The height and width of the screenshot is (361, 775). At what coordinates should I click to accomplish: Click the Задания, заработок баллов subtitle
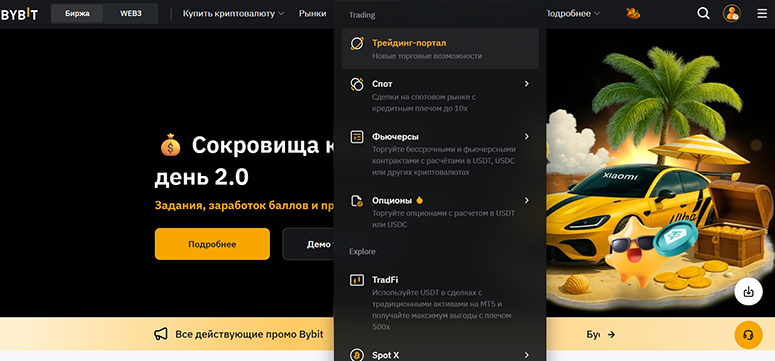point(244,205)
